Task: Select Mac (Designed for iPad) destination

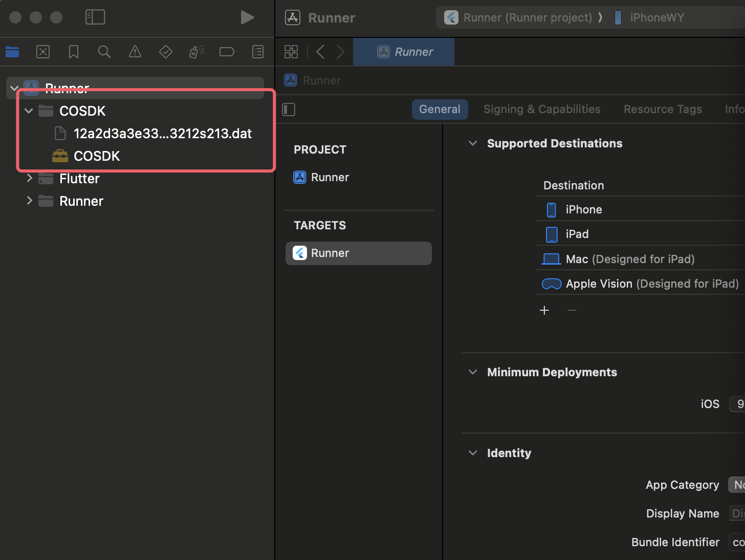Action: pyautogui.click(x=640, y=259)
